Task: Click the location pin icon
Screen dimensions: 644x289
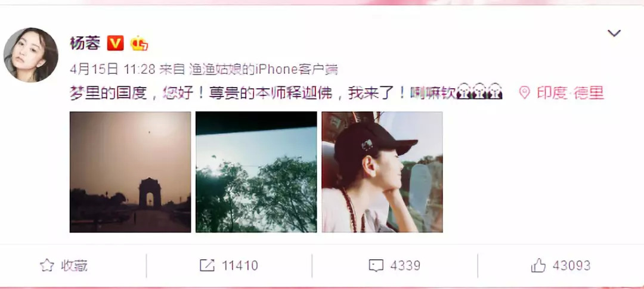Action: (524, 93)
